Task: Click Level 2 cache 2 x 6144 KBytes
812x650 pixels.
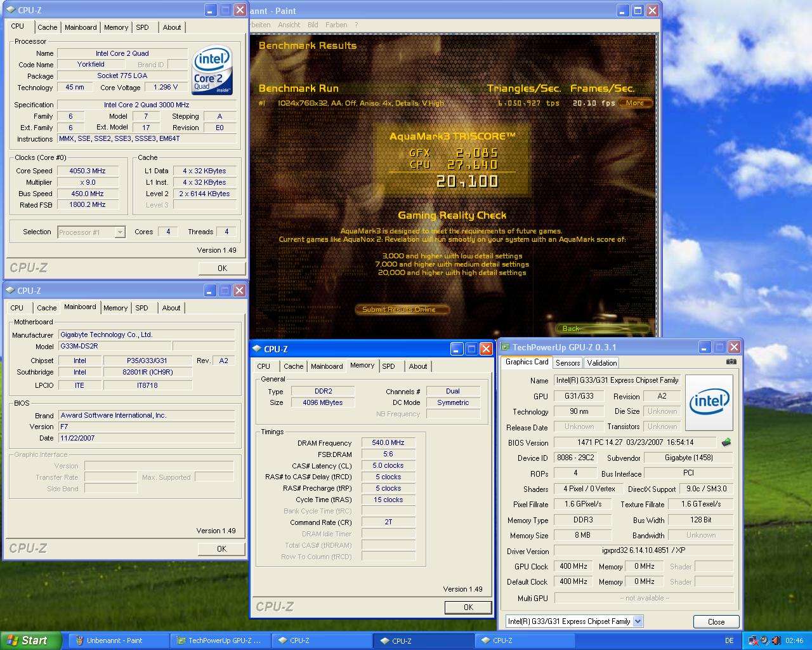Action: [204, 194]
